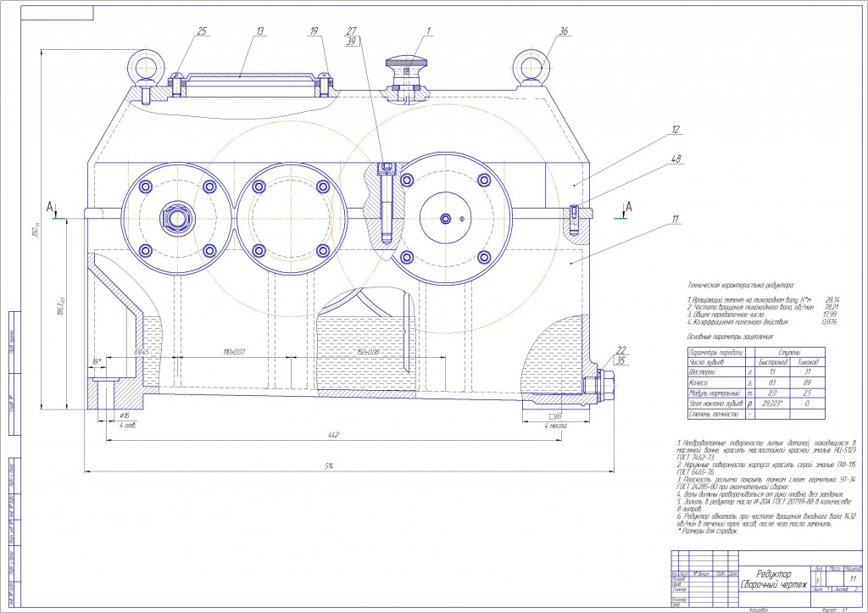
Task: Click part callout number 27
Action: pyautogui.click(x=352, y=31)
